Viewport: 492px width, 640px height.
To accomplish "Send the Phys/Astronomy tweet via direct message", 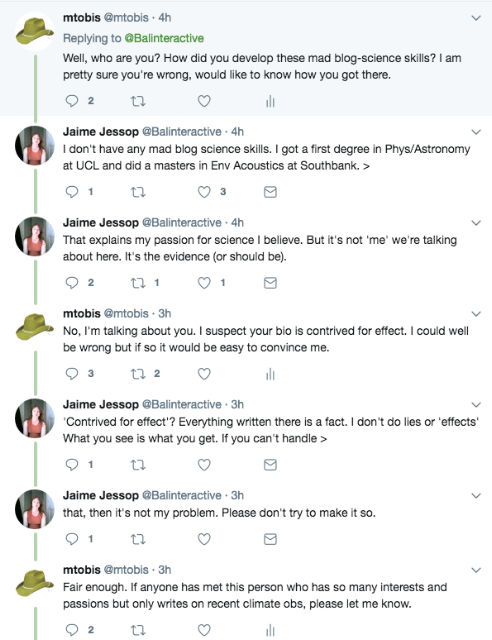I will [270, 192].
